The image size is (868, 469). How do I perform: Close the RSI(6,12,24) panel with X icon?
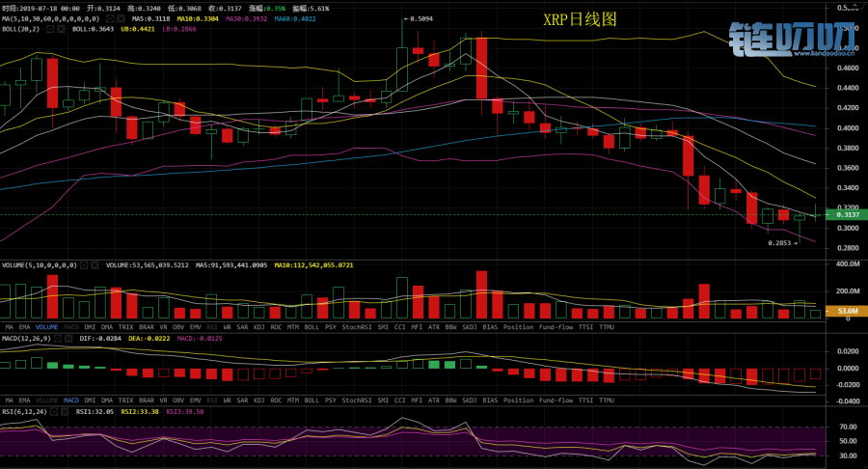coord(65,412)
